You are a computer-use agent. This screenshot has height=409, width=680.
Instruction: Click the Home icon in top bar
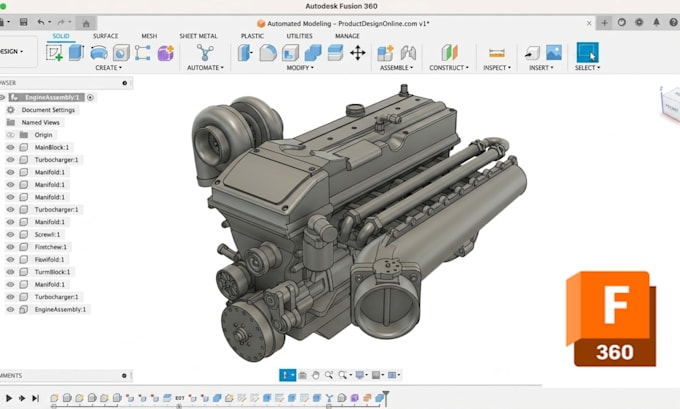[x=86, y=23]
